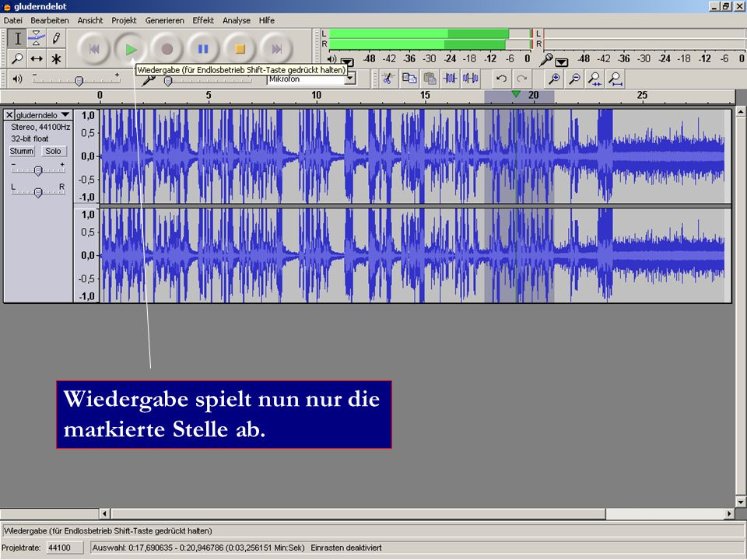This screenshot has height=560, width=747.
Task: Fit entire project in window
Action: click(615, 79)
